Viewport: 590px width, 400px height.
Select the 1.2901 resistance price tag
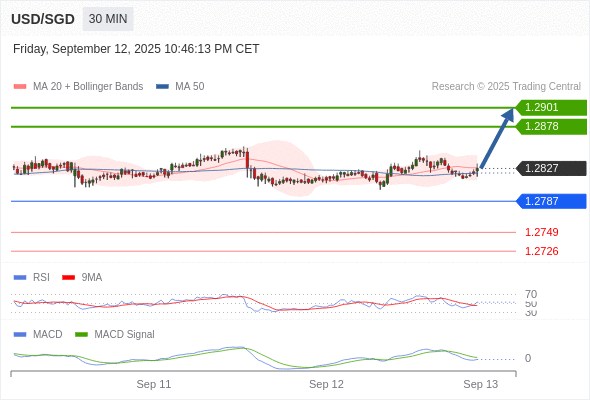click(551, 108)
